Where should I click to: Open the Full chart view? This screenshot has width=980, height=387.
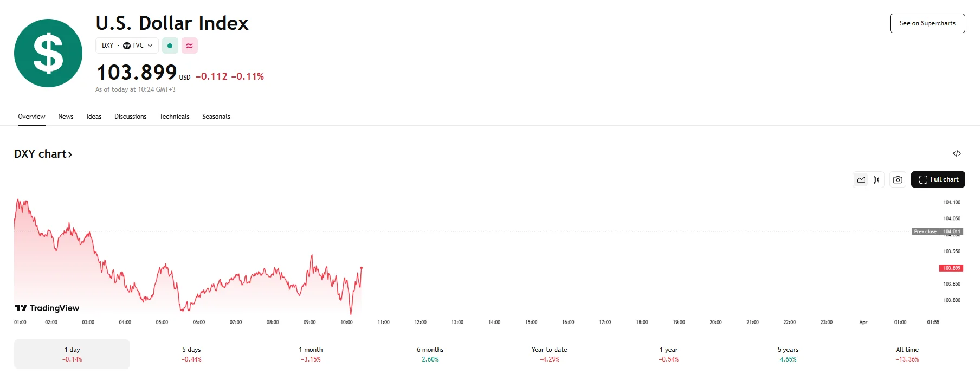click(938, 179)
